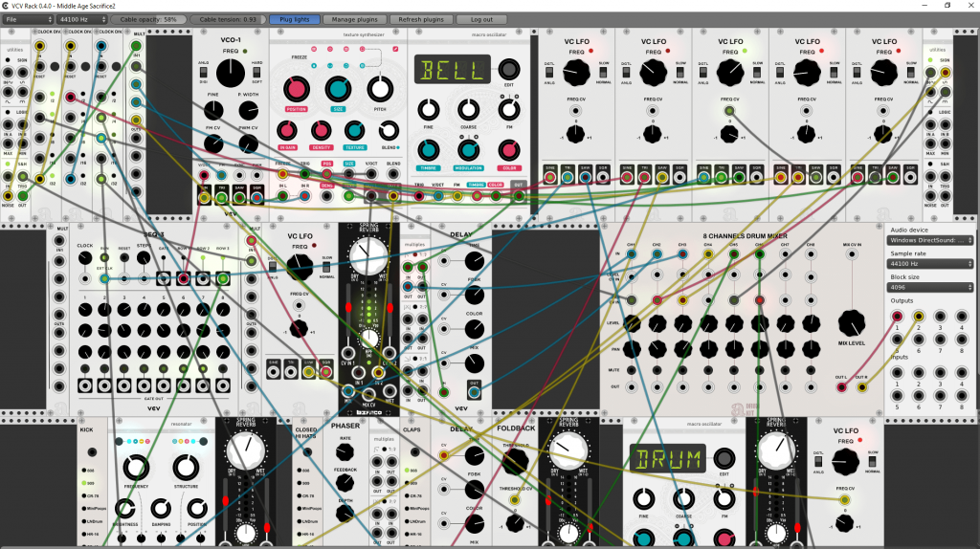The height and width of the screenshot is (549, 980).
Task: Click the VCO-1 FREQ knob
Action: pyautogui.click(x=231, y=73)
